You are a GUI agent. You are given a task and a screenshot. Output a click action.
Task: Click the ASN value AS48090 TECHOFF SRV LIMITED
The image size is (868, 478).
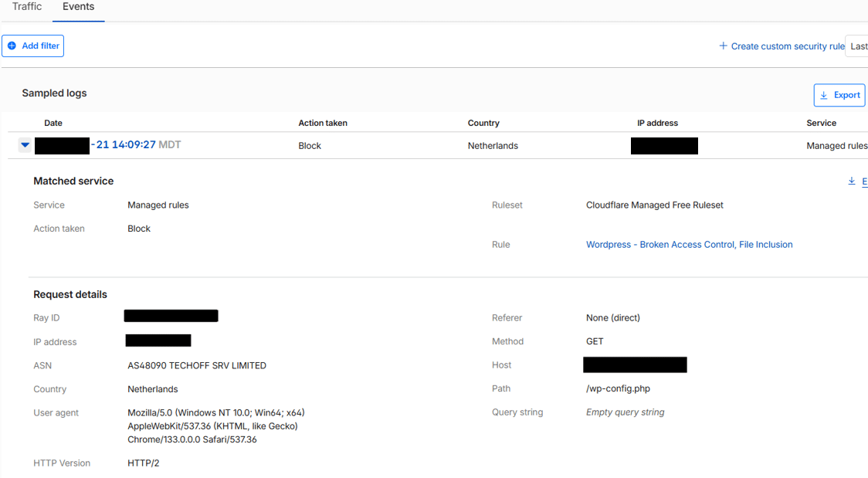(196, 366)
